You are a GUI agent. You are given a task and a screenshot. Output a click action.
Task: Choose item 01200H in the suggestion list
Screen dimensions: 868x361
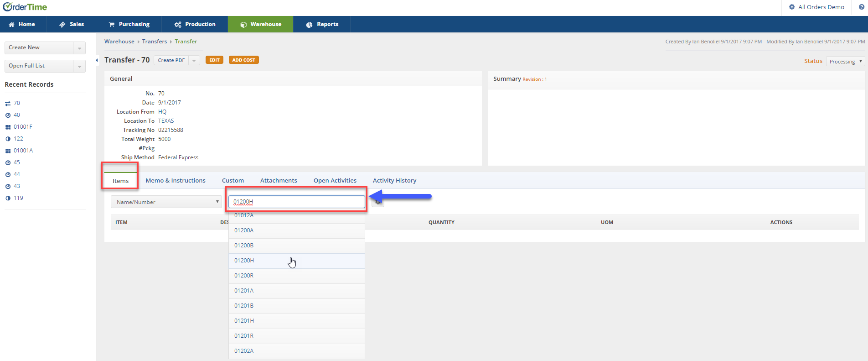[296, 261]
